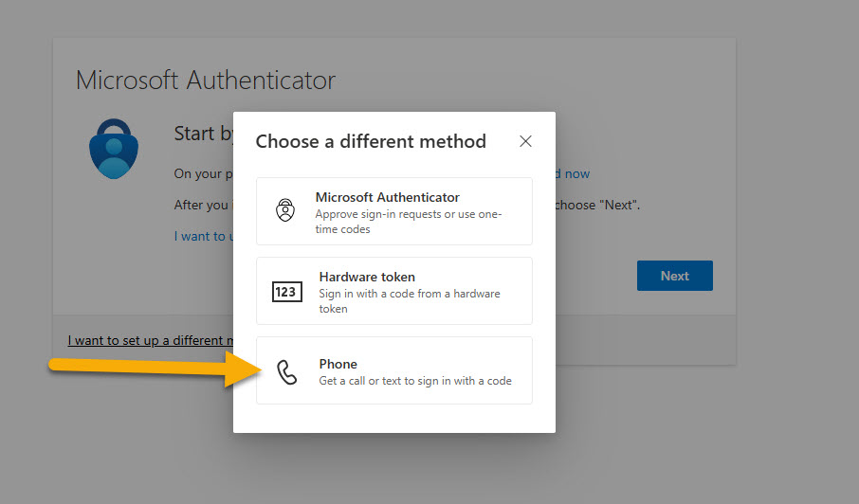Click the Hardware token 123 icon
859x504 pixels.
(x=286, y=292)
